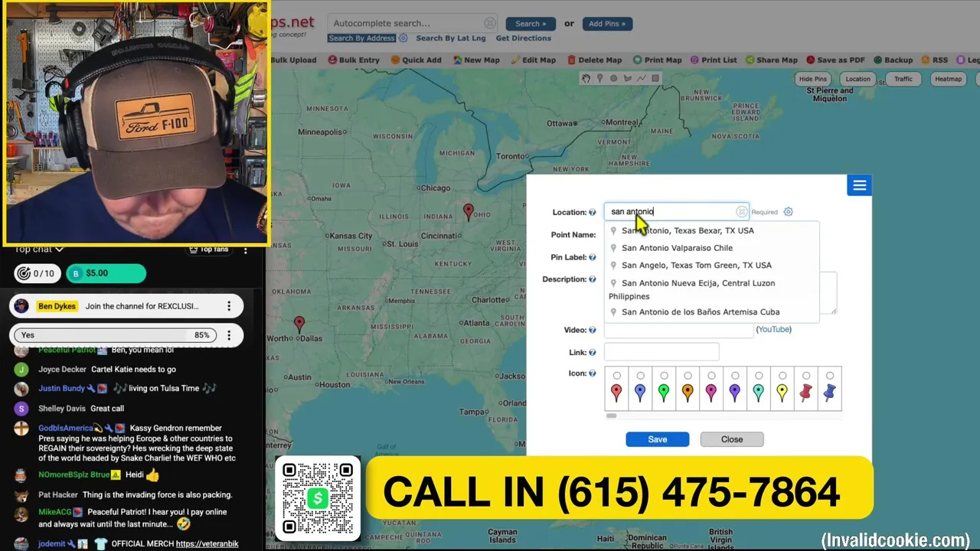Screen dimensions: 980x551
Task: Open Edit Map in the toolbar
Action: pos(533,60)
